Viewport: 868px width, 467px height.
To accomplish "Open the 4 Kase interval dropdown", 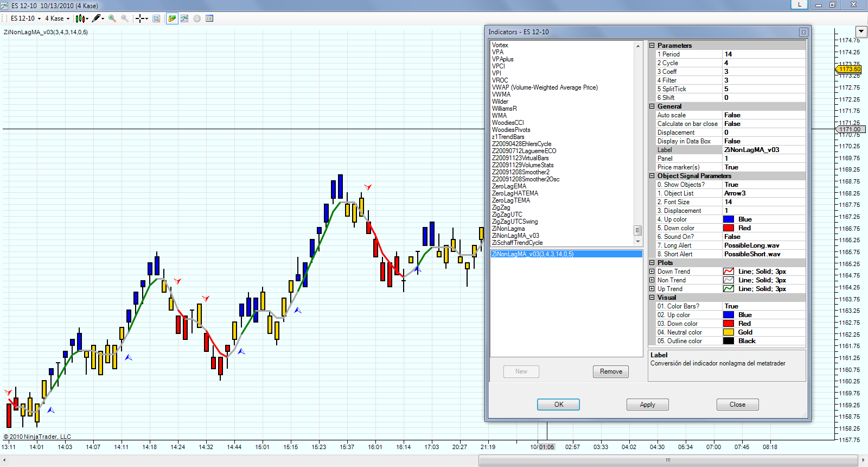I will (57, 18).
